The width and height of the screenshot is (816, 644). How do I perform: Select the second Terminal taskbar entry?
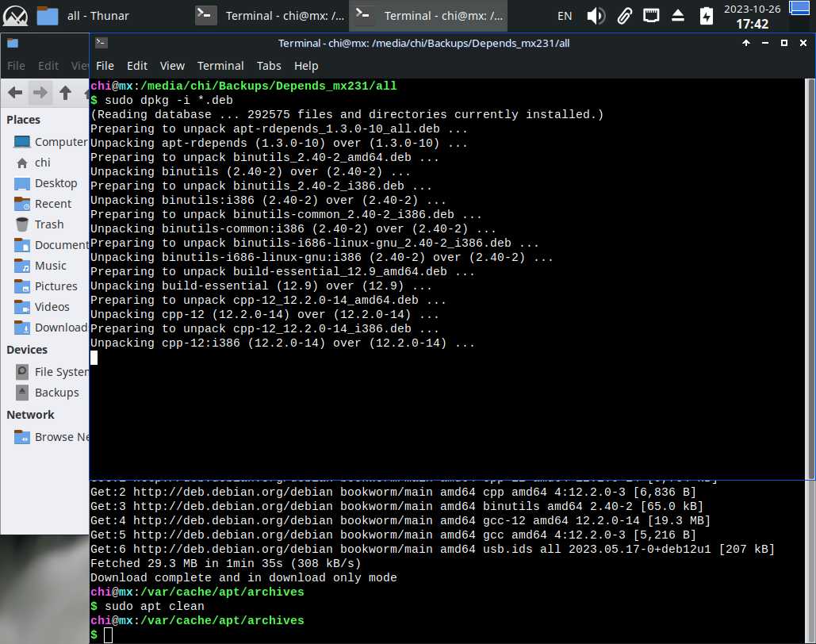[x=429, y=16]
